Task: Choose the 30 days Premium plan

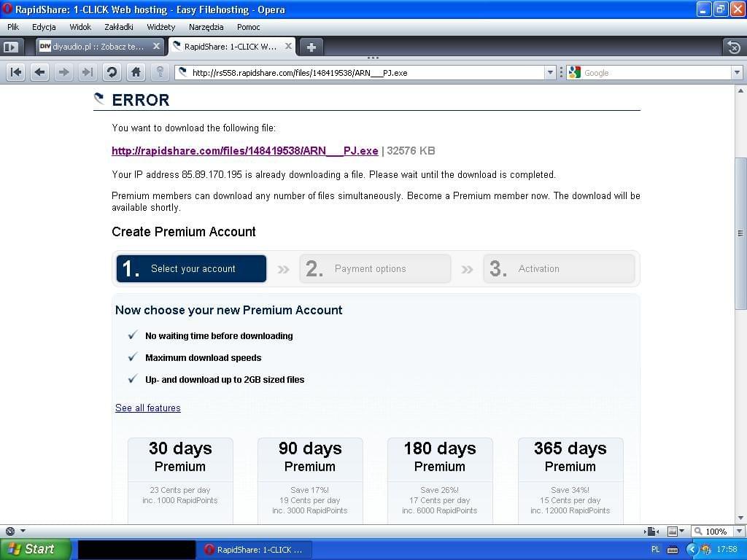Action: click(180, 480)
